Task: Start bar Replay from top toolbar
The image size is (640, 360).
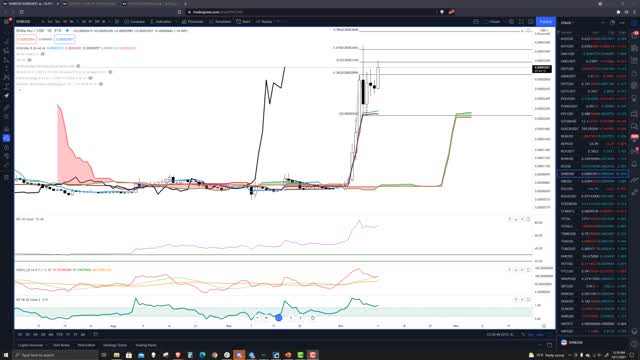Action: coord(264,21)
